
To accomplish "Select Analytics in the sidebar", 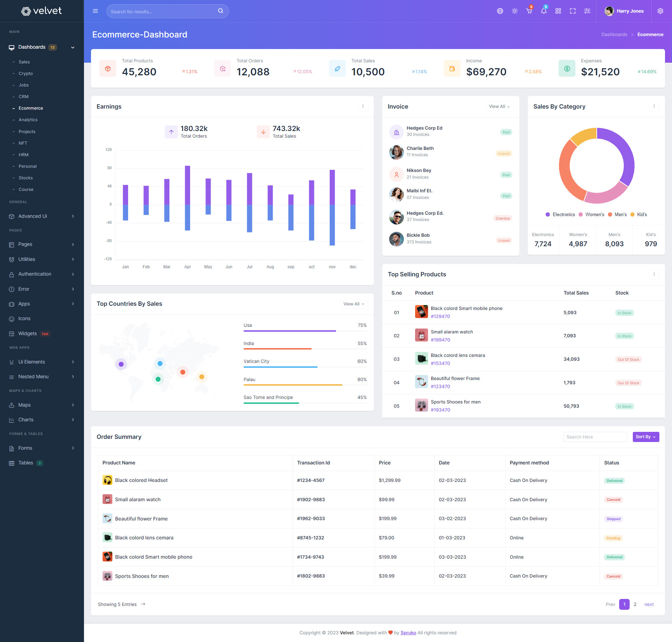I will coord(28,120).
